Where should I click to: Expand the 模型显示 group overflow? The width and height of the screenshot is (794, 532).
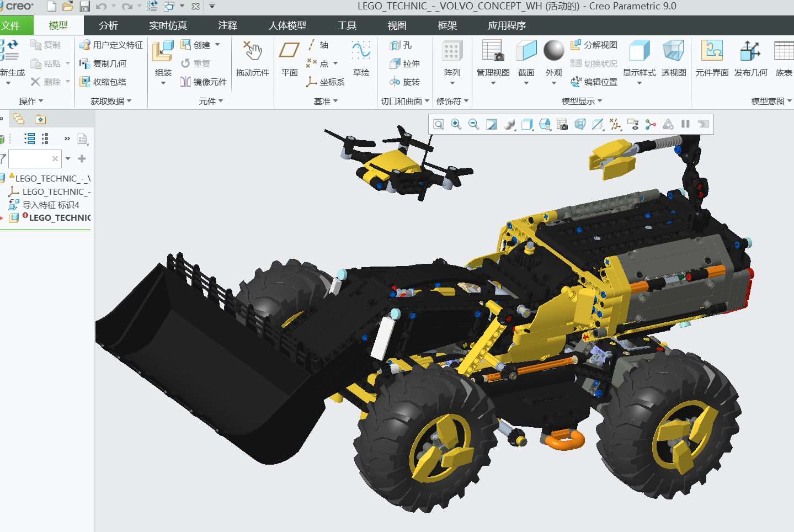pyautogui.click(x=582, y=101)
